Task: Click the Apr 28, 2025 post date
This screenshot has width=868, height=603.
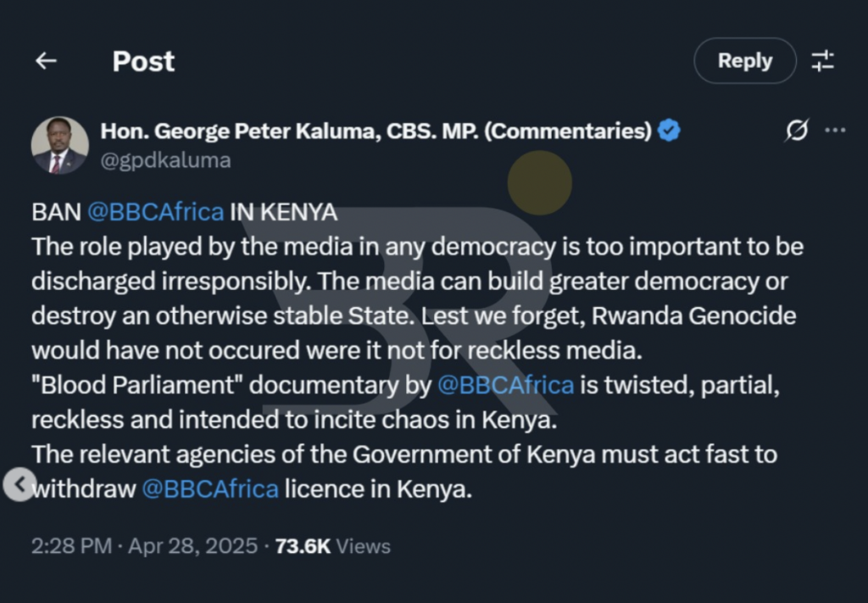Action: [x=192, y=545]
